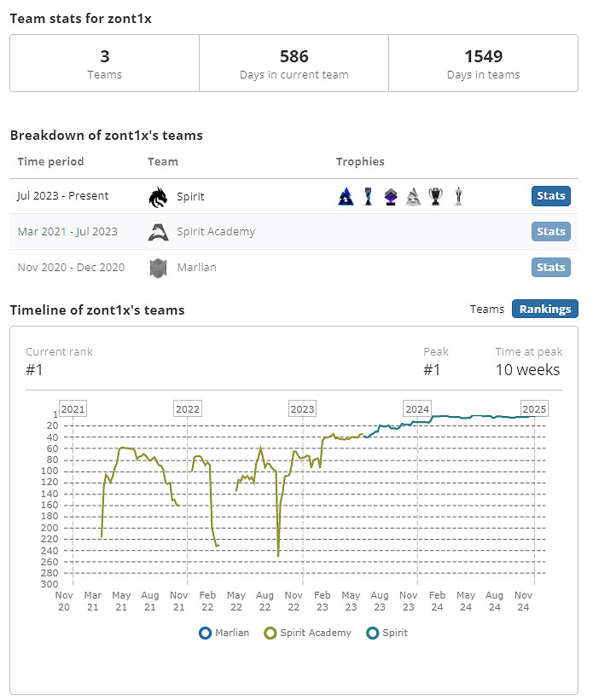Click the last slim trophy icon
The height and width of the screenshot is (700, 593).
tap(458, 197)
